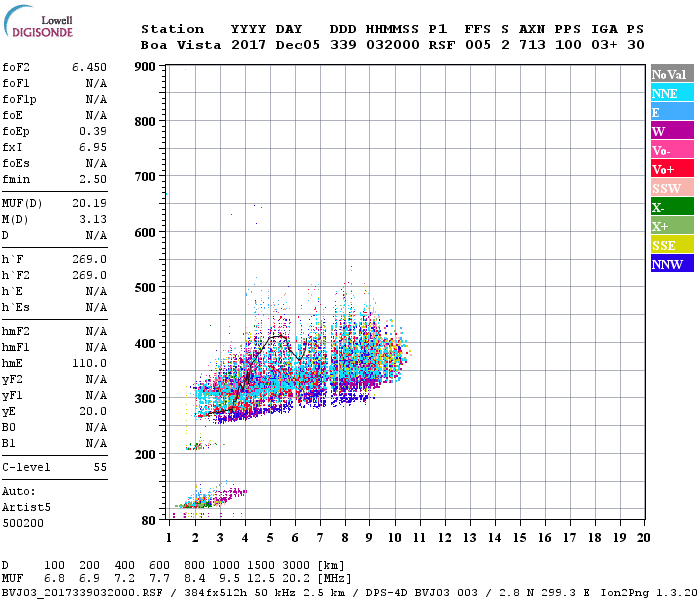Click the Lowell Digisonde logo
Image resolution: width=700 pixels, height=600 pixels.
(x=38, y=22)
